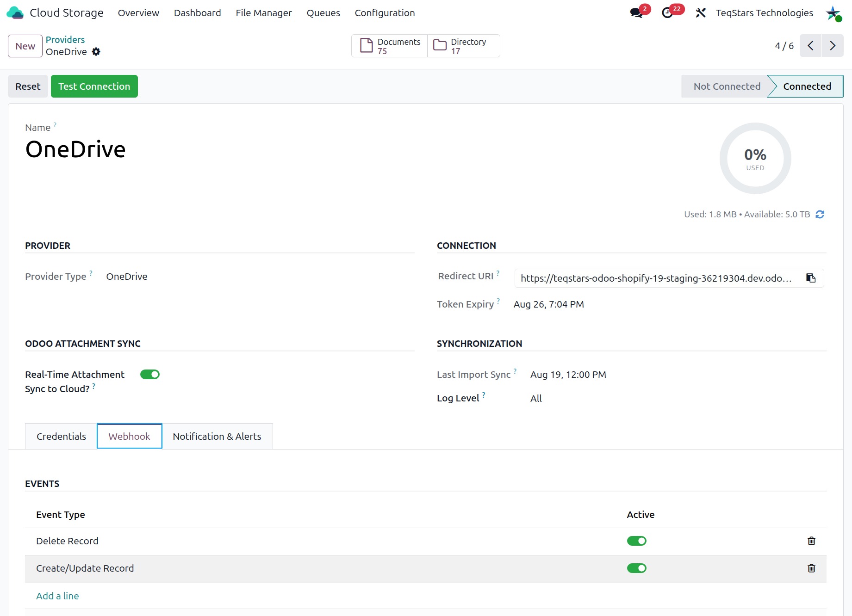Click the gear icon next to OneDrive

[96, 52]
